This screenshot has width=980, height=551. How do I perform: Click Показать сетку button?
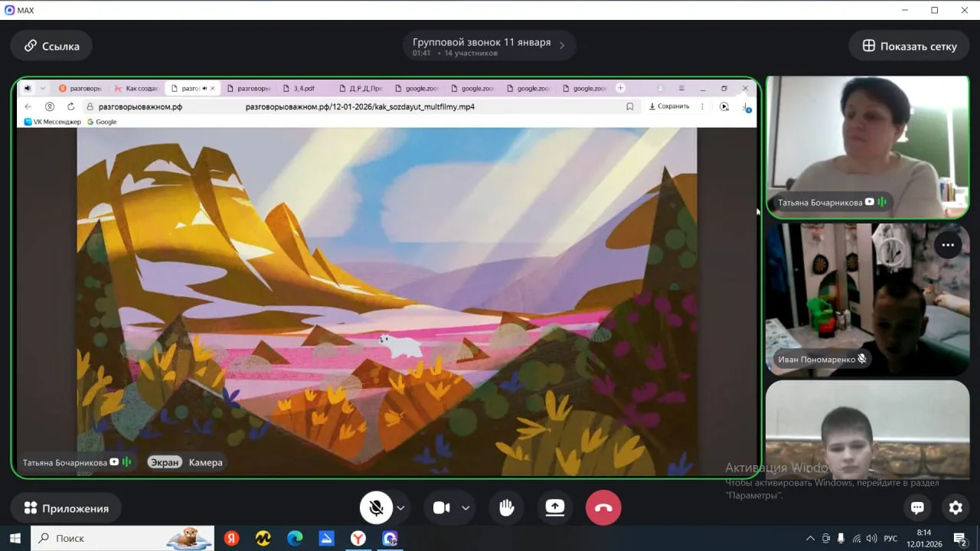(910, 46)
